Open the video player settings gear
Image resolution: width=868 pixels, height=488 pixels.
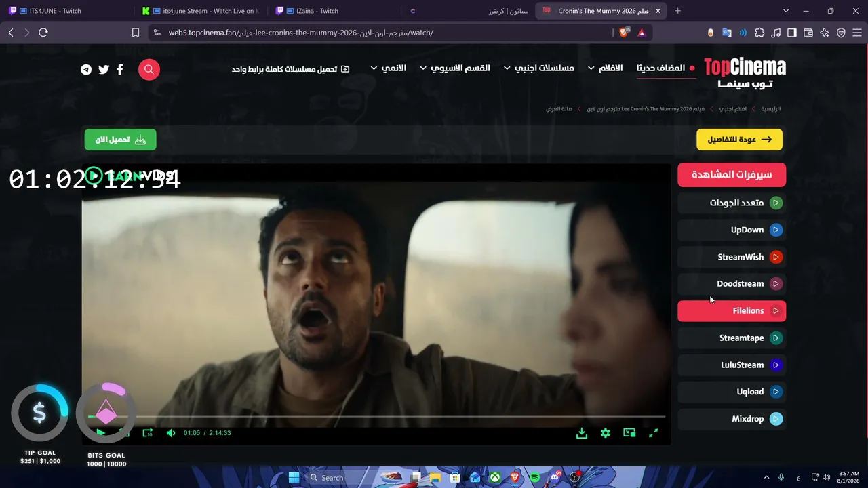point(606,433)
